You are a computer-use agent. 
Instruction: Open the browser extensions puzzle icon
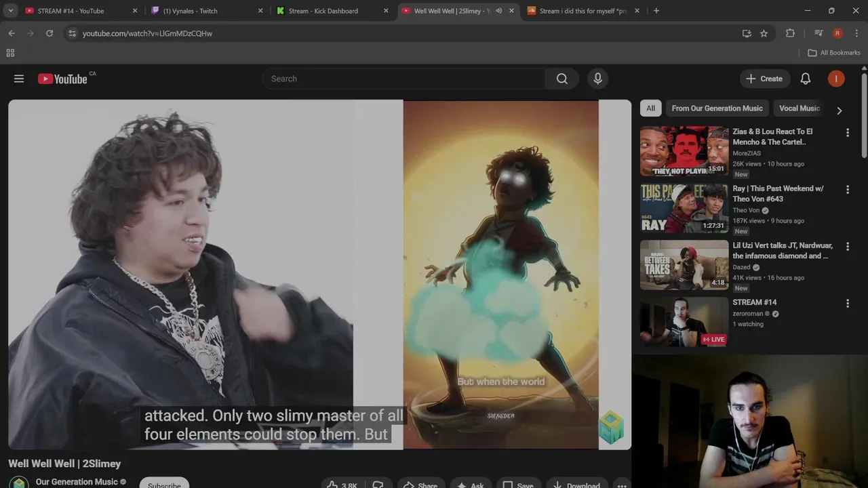[790, 33]
